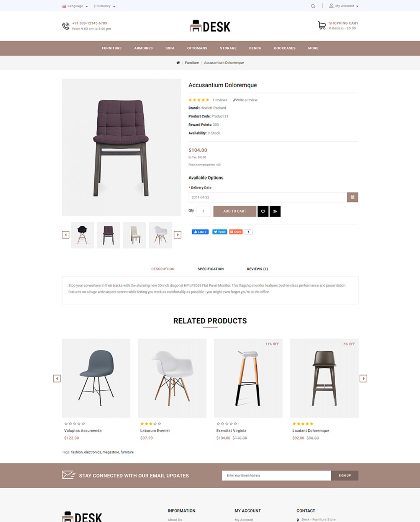Expand the Language dropdown

tap(75, 6)
